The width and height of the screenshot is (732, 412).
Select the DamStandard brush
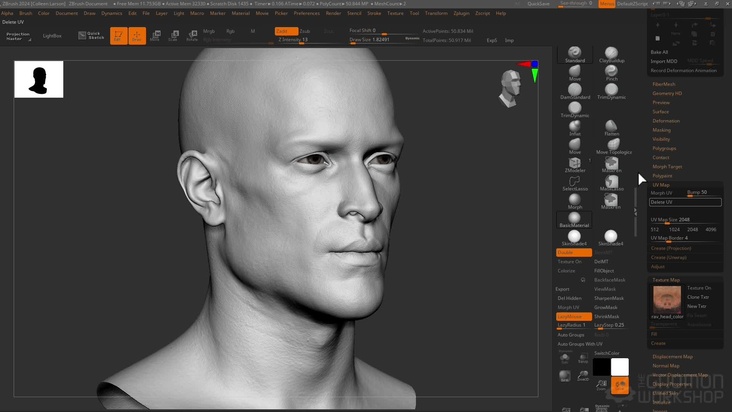[x=575, y=91]
